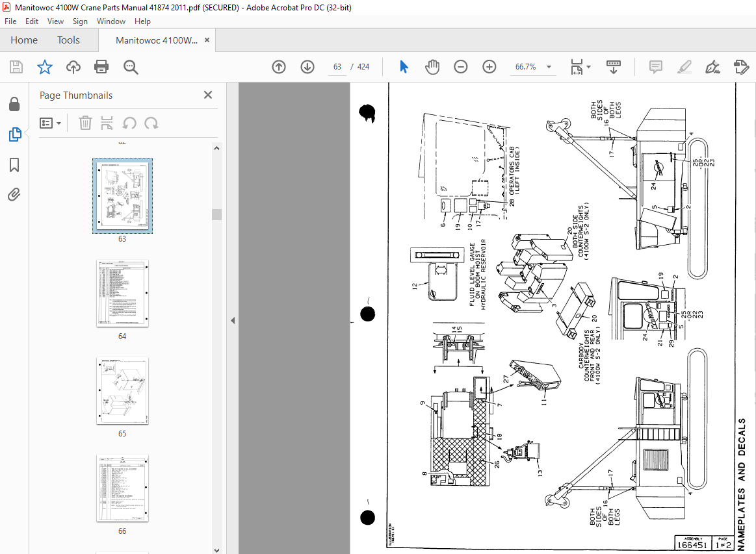This screenshot has height=554, width=756.
Task: Switch to the Tools tab
Action: (x=68, y=40)
